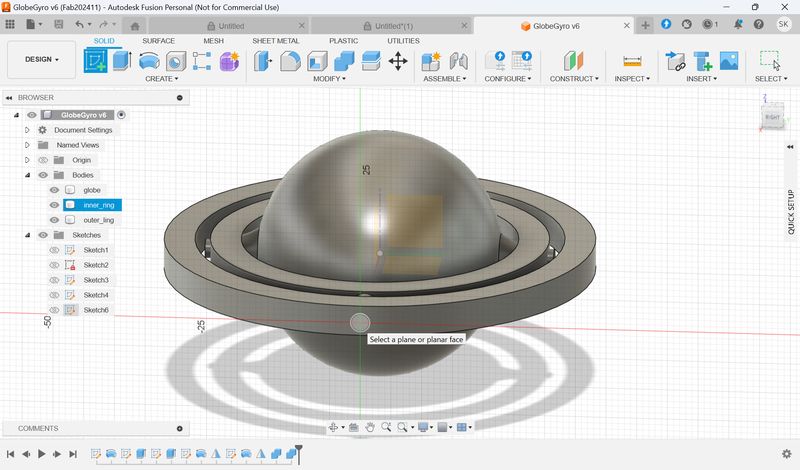This screenshot has width=800, height=470.
Task: Select the Measure tool
Action: [632, 61]
